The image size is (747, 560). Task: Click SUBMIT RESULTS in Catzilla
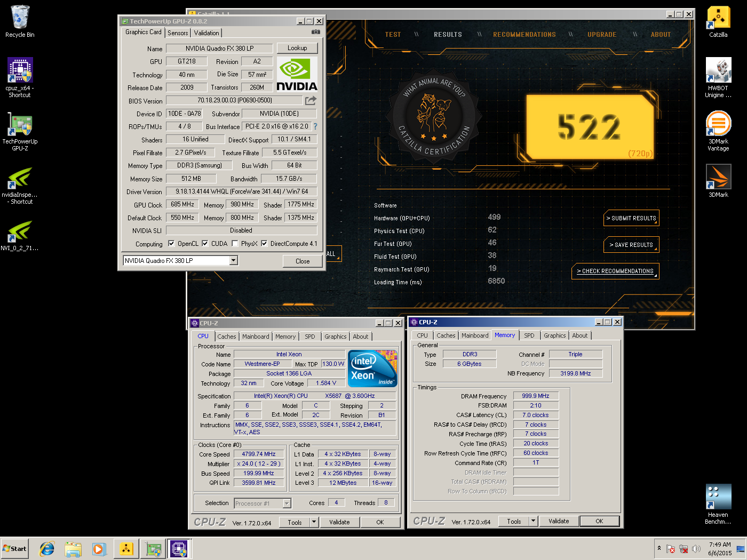pos(631,218)
